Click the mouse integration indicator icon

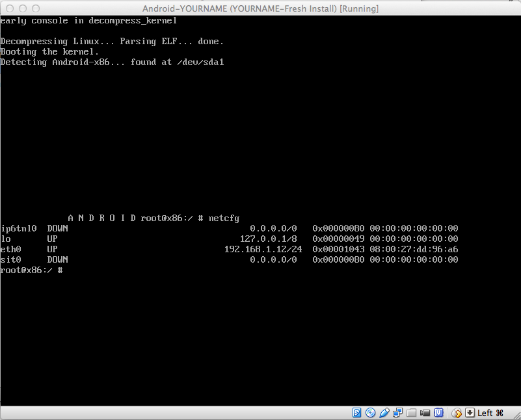tap(457, 413)
